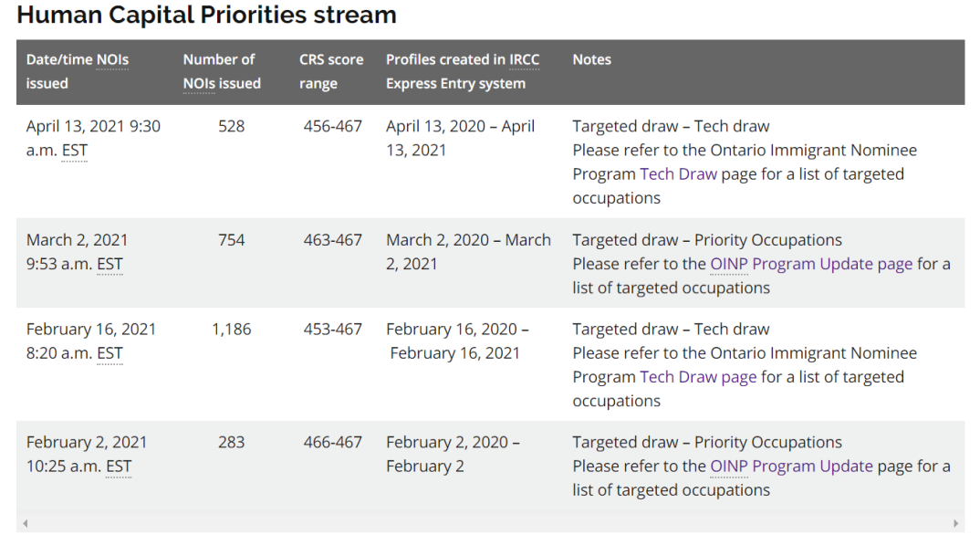This screenshot has height=545, width=980.
Task: Open OINP Program Update page link in March 2 row
Action: (811, 264)
